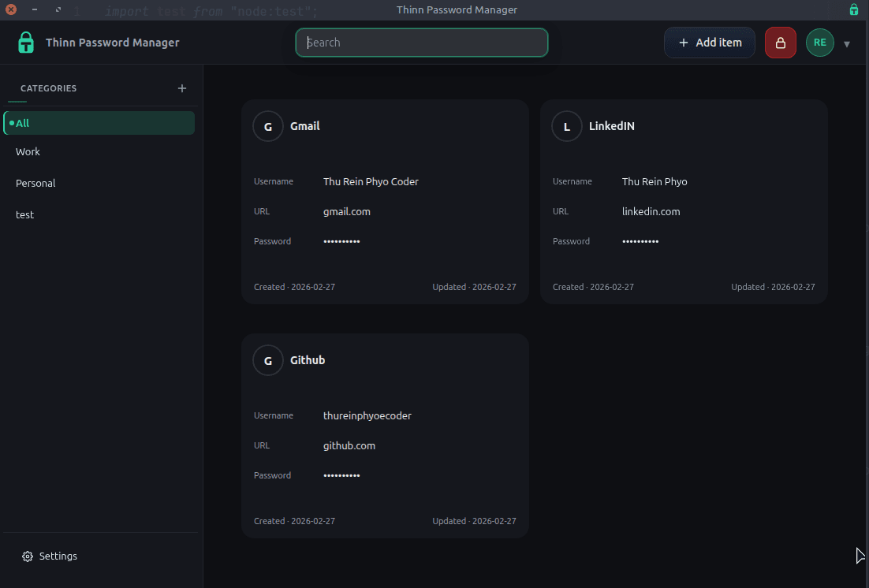Reveal the Github hidden password dots
Screen dimensions: 869x588
click(x=341, y=475)
